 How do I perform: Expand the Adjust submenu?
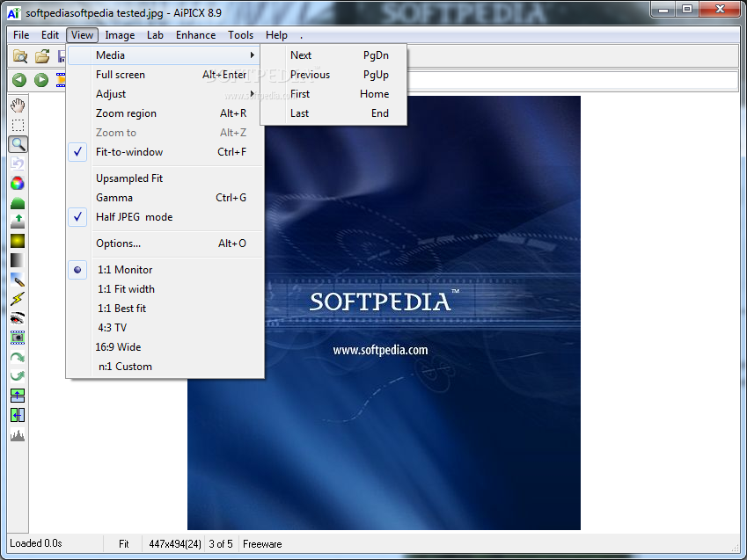pyautogui.click(x=165, y=94)
